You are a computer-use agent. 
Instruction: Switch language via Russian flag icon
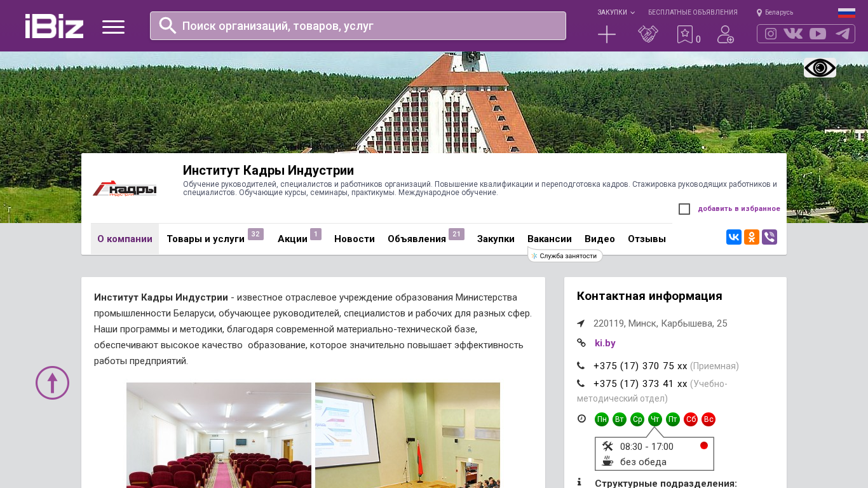coord(846,13)
